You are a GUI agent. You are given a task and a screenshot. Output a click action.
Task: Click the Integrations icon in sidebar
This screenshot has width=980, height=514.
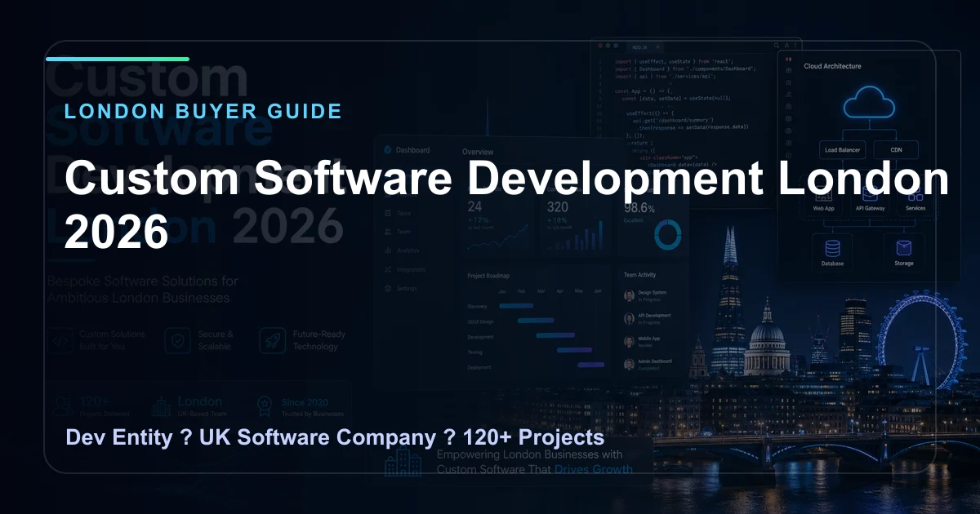388,269
